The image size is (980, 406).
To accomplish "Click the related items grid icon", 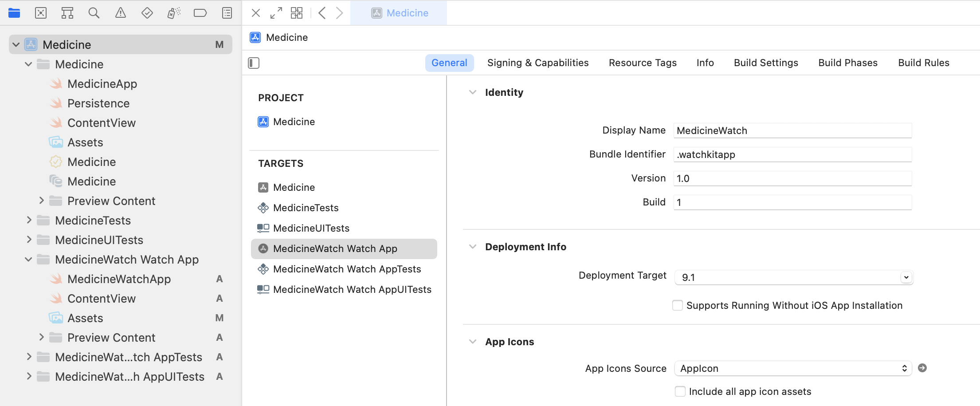I will 297,13.
